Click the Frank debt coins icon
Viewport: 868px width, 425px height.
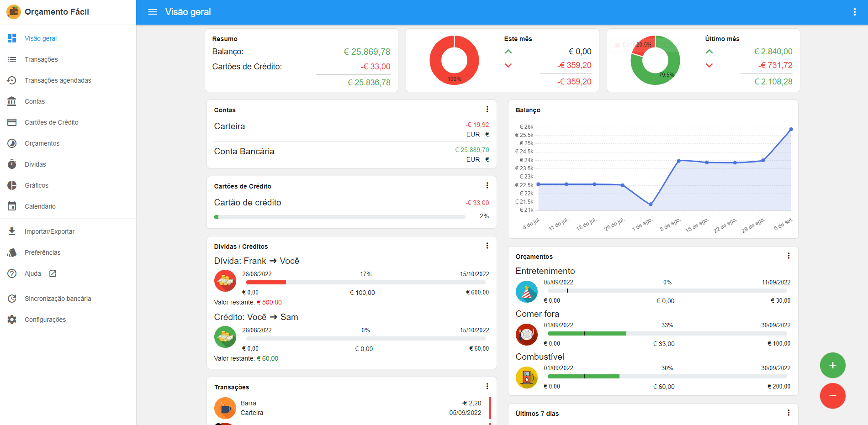[225, 281]
